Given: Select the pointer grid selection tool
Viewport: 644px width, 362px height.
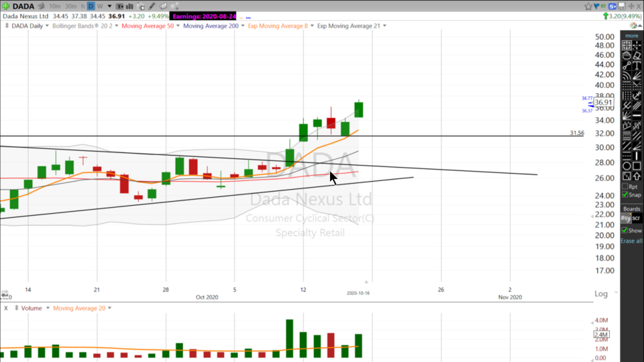Looking at the screenshot, I should click(x=627, y=45).
